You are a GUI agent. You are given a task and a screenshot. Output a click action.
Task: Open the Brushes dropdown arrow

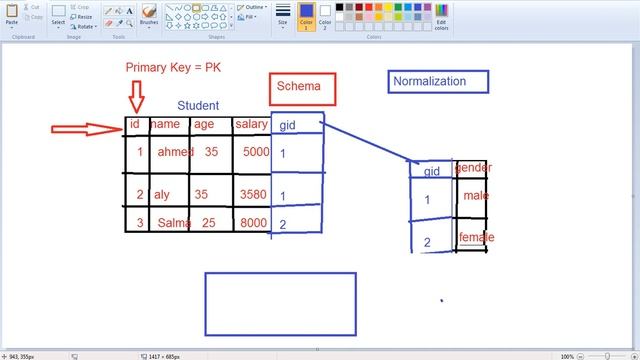click(x=149, y=27)
